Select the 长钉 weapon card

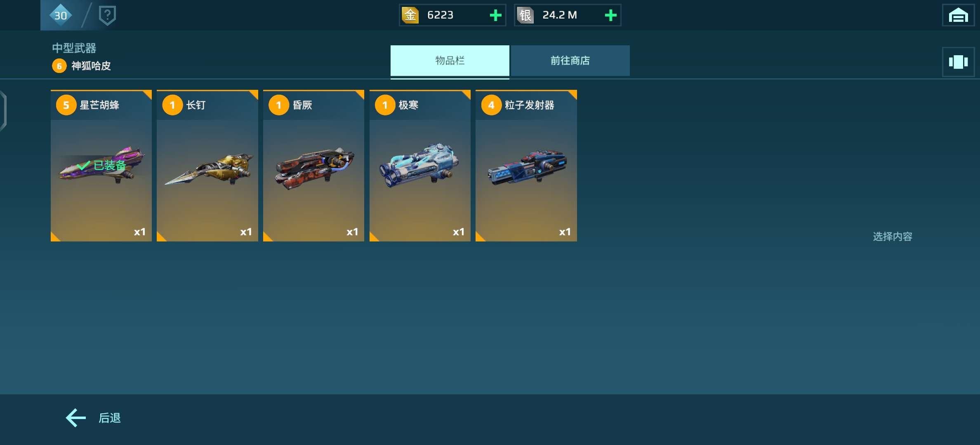tap(207, 166)
